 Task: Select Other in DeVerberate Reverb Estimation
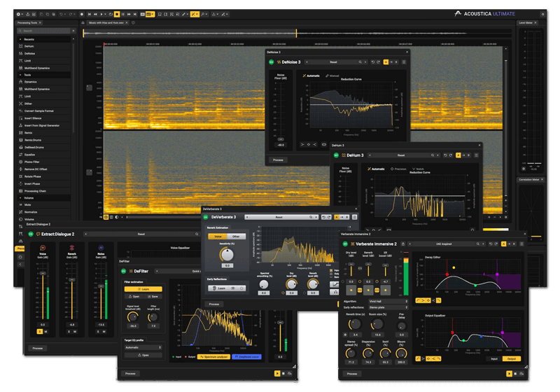tap(236, 237)
